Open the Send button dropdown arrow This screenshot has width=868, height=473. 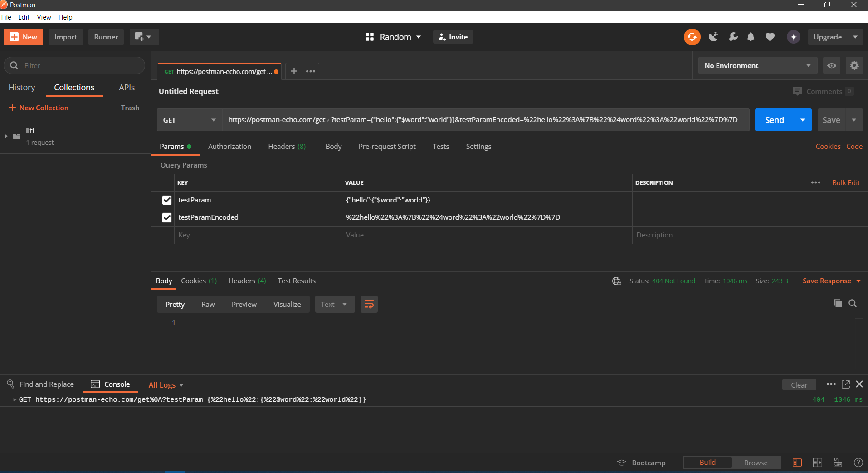803,120
